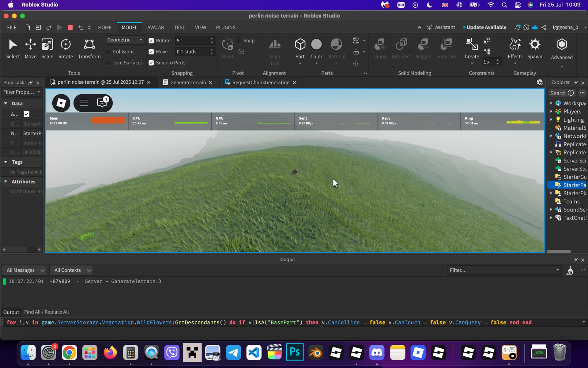Open the Geometric mode dropdown
The image size is (588, 368).
(125, 40)
